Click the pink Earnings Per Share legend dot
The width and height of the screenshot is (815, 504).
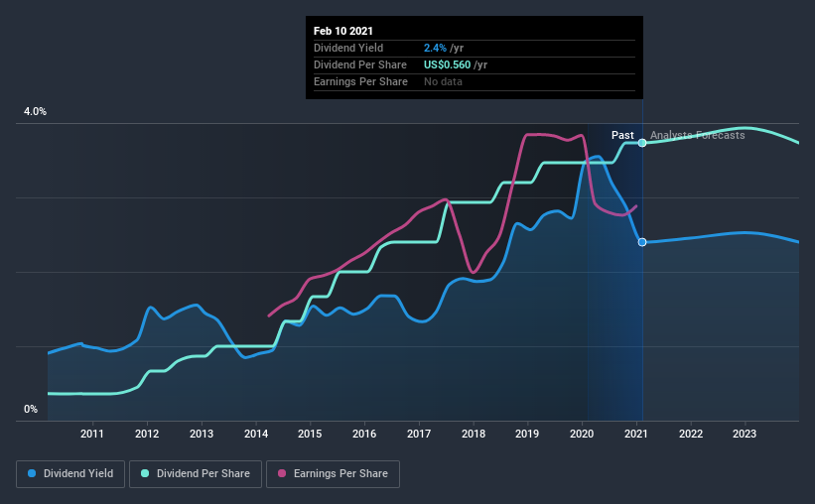click(x=282, y=473)
